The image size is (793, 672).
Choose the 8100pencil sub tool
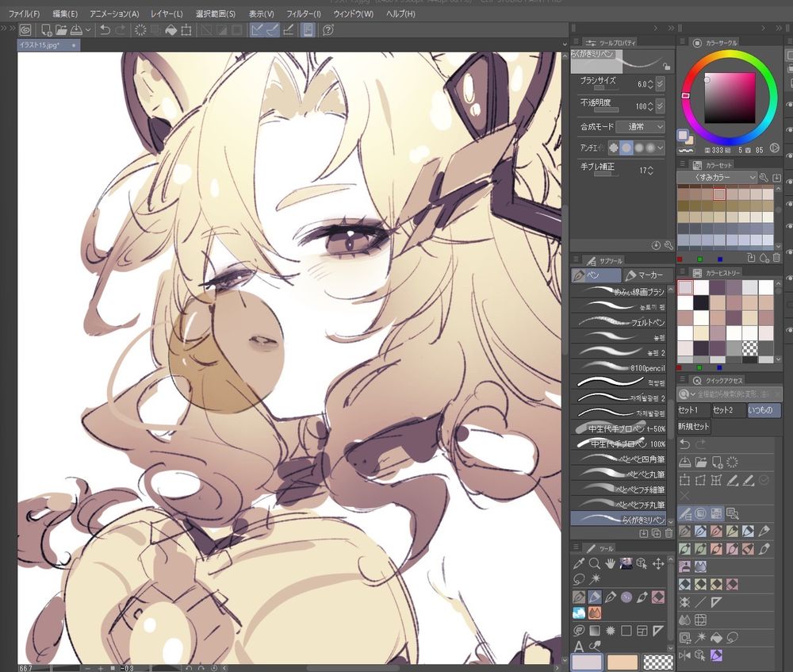[620, 368]
